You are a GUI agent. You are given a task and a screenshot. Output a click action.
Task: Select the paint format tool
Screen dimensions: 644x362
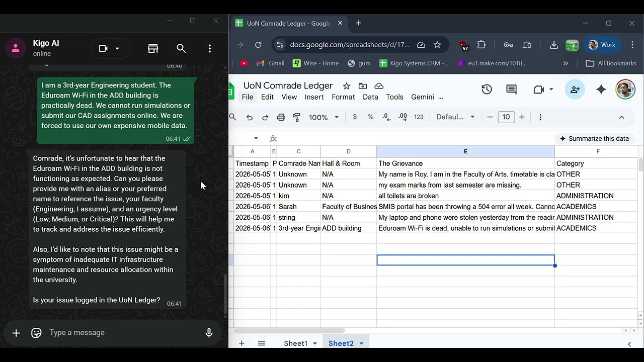[297, 117]
